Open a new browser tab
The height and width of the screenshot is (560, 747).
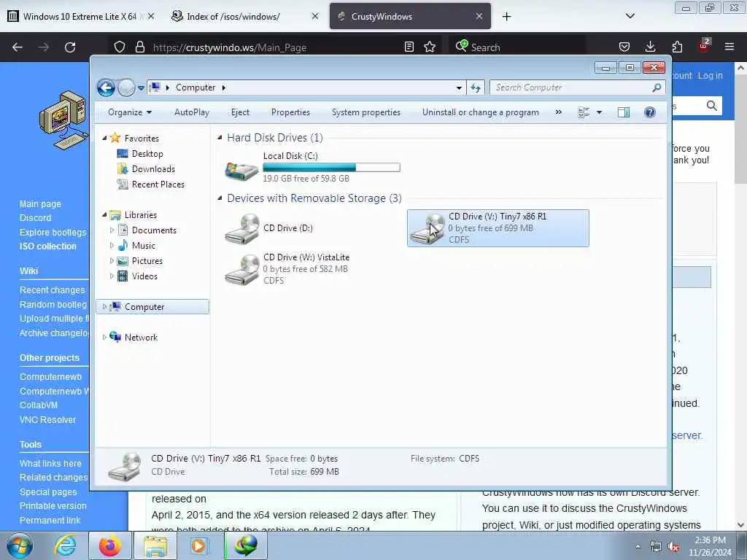point(506,17)
